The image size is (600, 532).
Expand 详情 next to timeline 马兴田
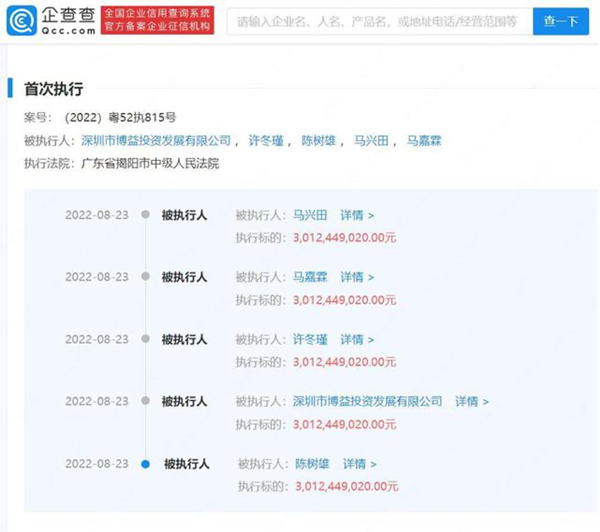pos(357,215)
